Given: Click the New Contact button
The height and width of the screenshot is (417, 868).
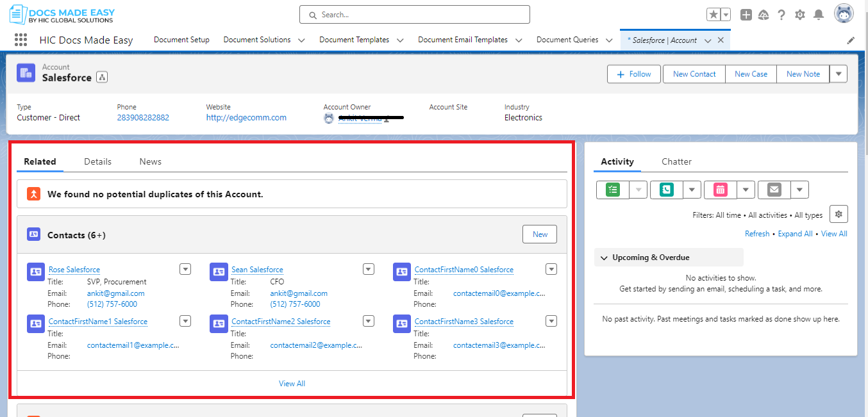Looking at the screenshot, I should pos(694,74).
